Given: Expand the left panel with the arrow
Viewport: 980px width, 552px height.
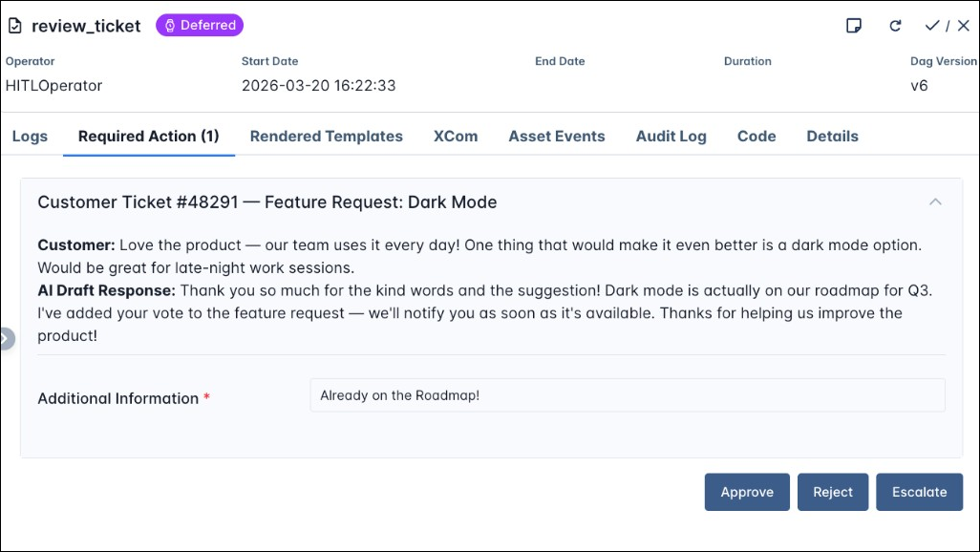Looking at the screenshot, I should tap(7, 338).
